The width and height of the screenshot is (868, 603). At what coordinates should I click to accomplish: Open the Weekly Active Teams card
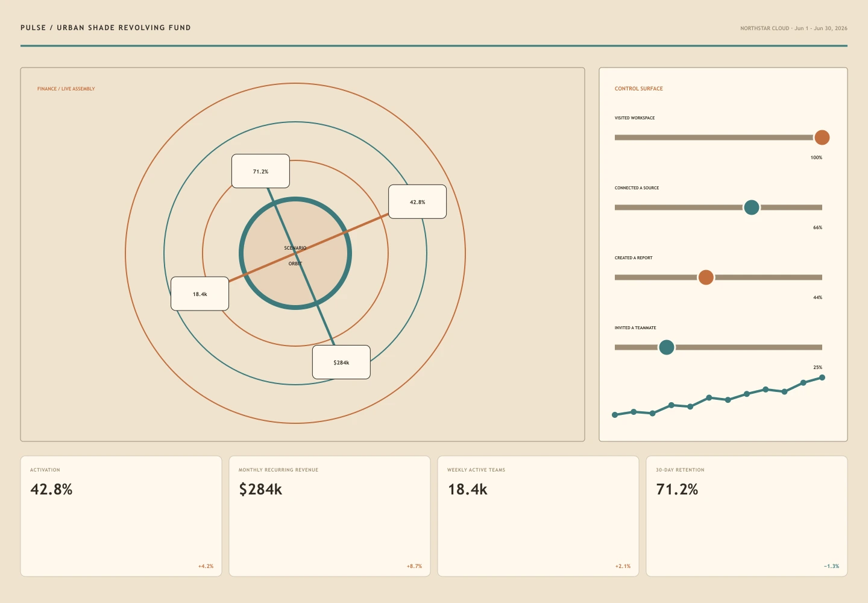538,516
